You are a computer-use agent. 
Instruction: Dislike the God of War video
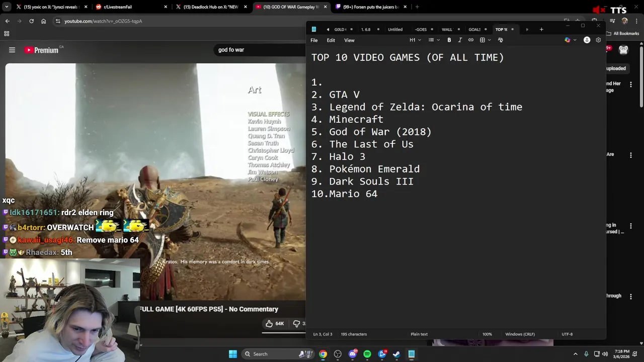pyautogui.click(x=297, y=324)
